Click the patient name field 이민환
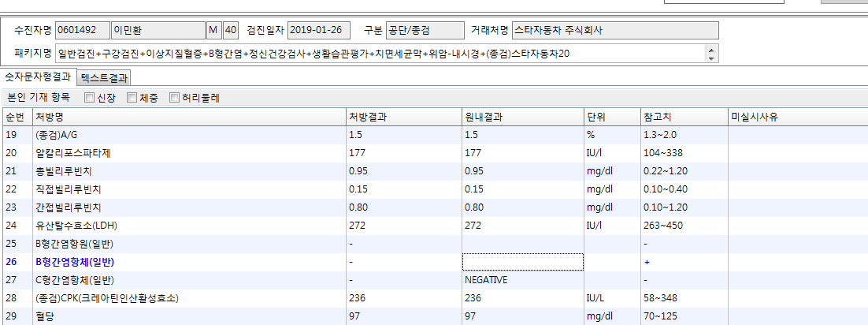Image resolution: width=868 pixels, height=325 pixels. pos(158,30)
